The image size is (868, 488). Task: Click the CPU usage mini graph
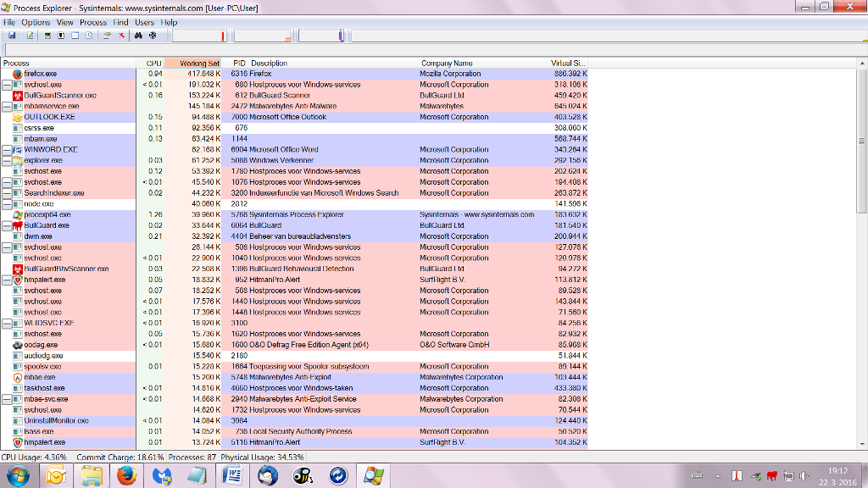coord(199,36)
